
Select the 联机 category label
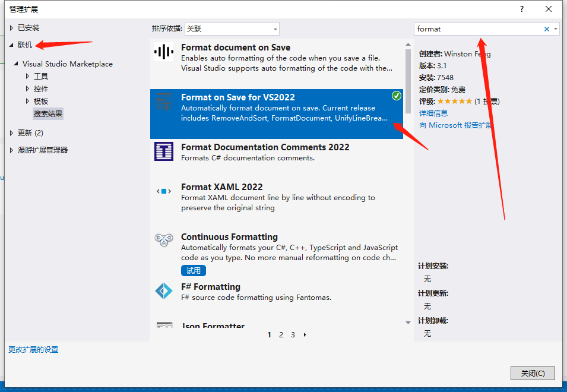[25, 45]
